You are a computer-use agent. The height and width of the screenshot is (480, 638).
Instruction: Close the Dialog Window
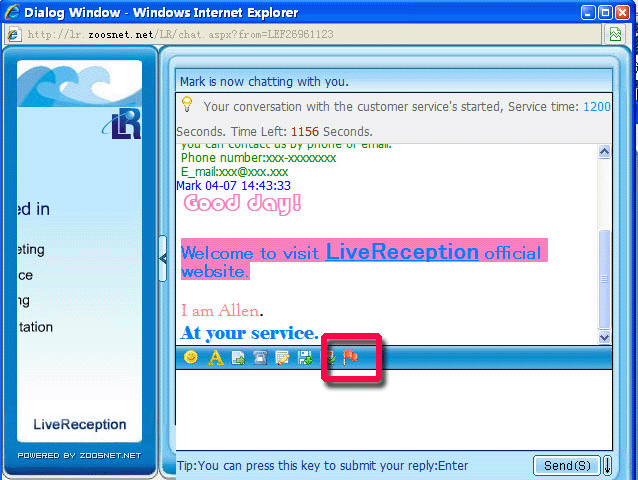click(x=623, y=13)
